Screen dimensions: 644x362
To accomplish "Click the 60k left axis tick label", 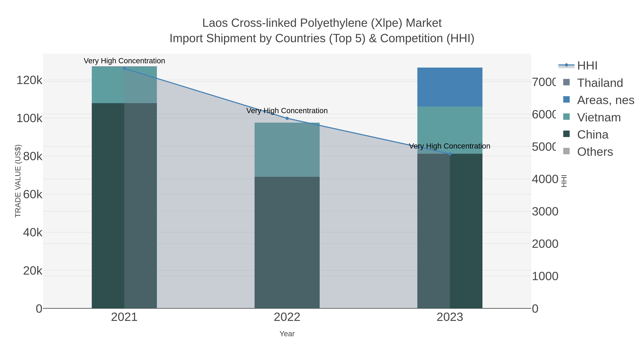I will click(x=33, y=194).
